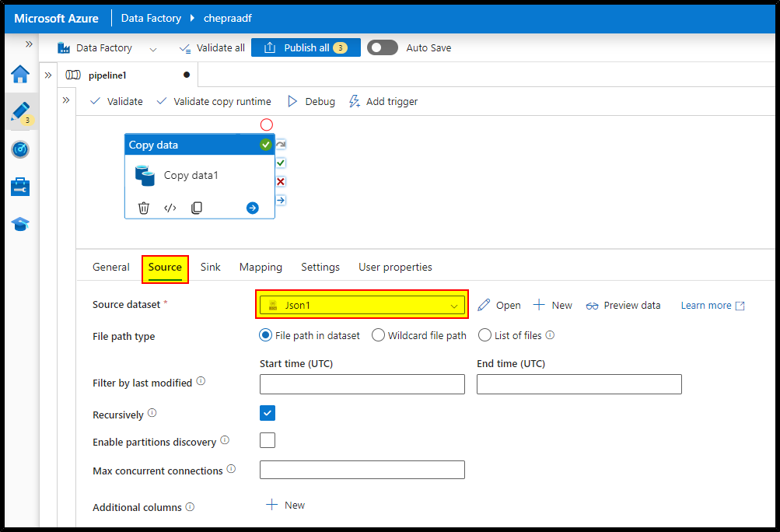
Task: Click the Data Factory breadcrumb in the header
Action: click(x=151, y=19)
